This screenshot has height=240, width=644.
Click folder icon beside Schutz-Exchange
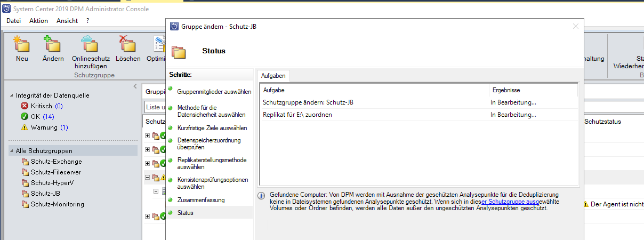click(x=25, y=162)
